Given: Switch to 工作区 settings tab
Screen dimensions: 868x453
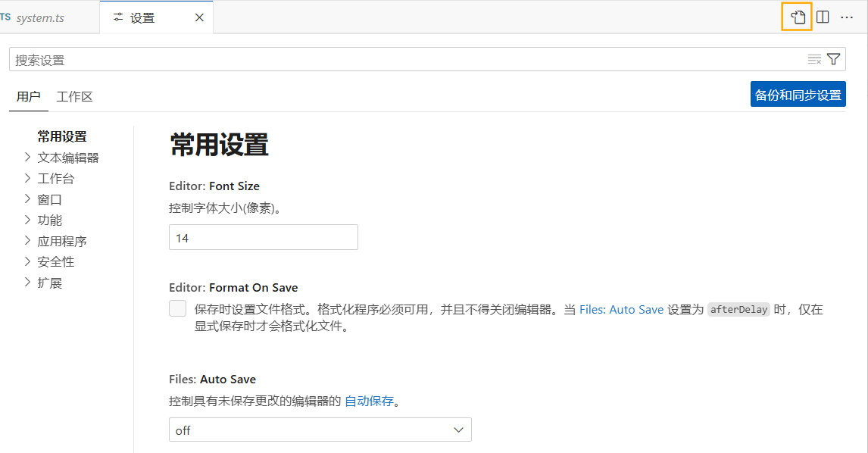Looking at the screenshot, I should pos(74,96).
